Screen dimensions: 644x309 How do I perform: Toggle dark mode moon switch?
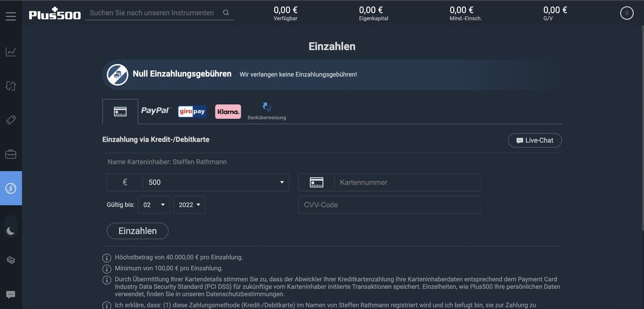tap(11, 230)
